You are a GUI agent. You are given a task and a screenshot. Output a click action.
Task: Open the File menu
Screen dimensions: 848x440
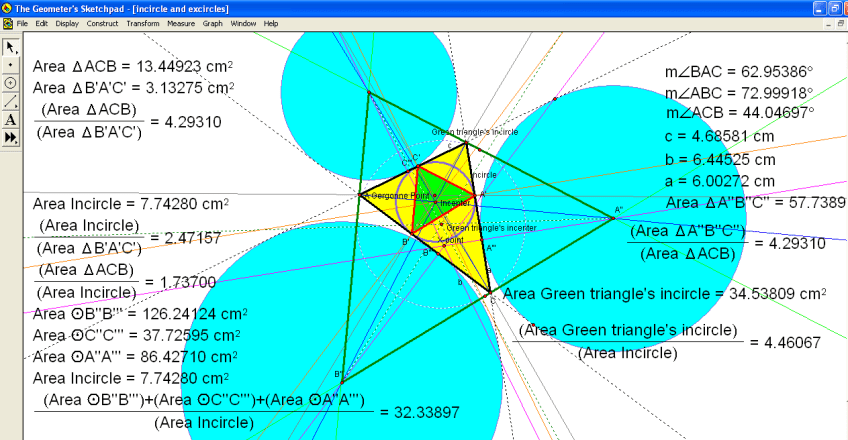pos(22,22)
